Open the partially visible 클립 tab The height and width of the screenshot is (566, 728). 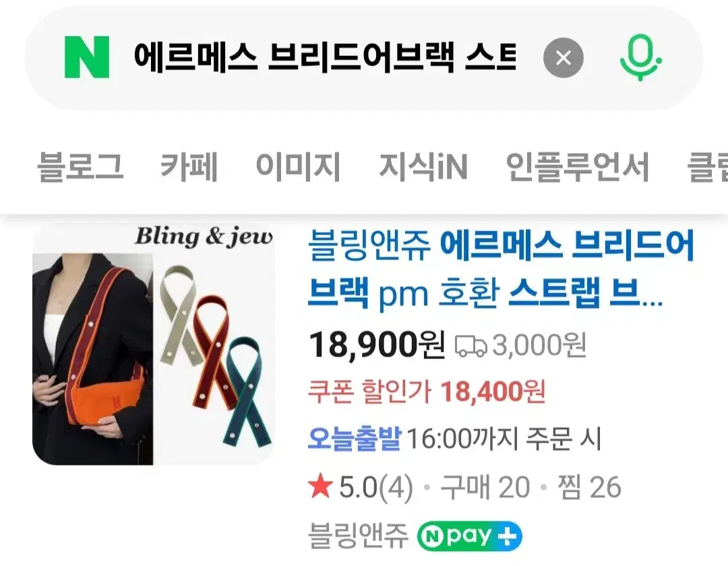coord(708,166)
